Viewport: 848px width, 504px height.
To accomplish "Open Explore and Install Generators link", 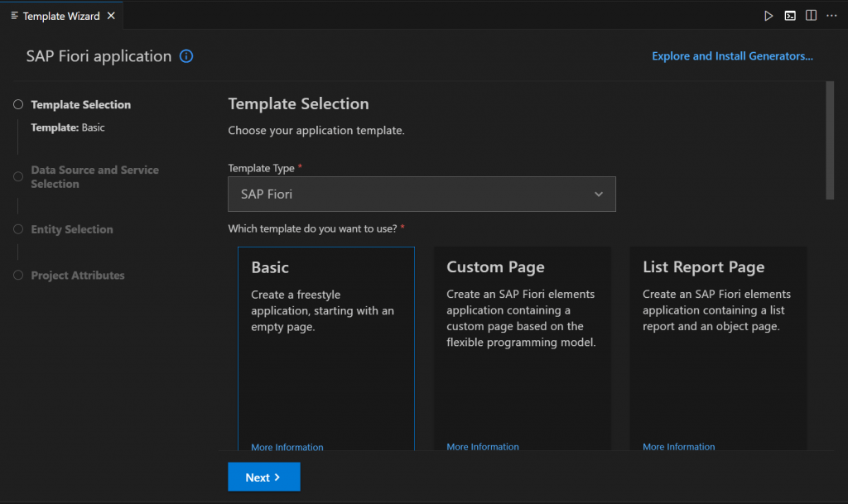I will tap(732, 56).
